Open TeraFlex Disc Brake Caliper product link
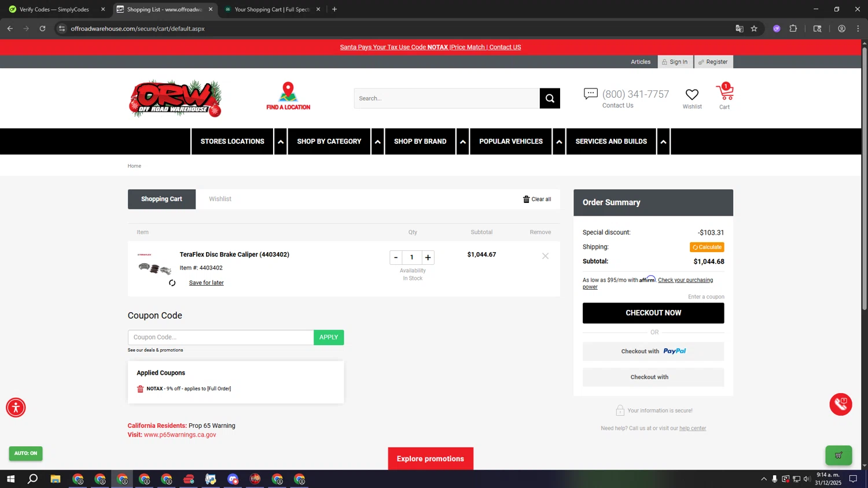The height and width of the screenshot is (488, 868). (x=234, y=254)
